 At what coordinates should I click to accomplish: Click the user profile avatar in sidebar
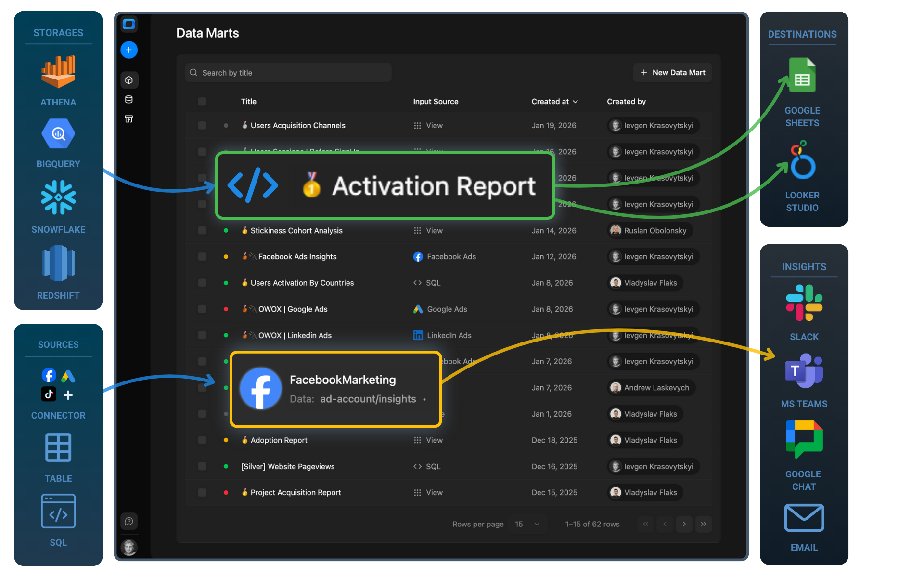(129, 547)
